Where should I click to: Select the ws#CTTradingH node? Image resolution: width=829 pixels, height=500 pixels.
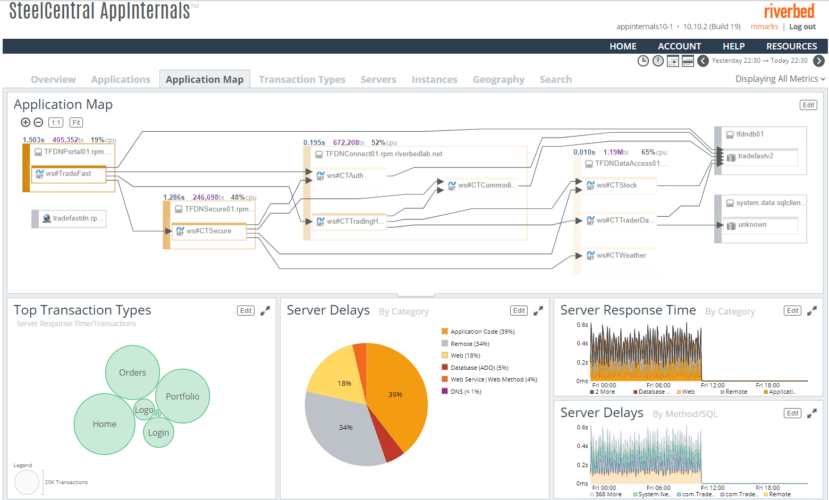coord(350,221)
